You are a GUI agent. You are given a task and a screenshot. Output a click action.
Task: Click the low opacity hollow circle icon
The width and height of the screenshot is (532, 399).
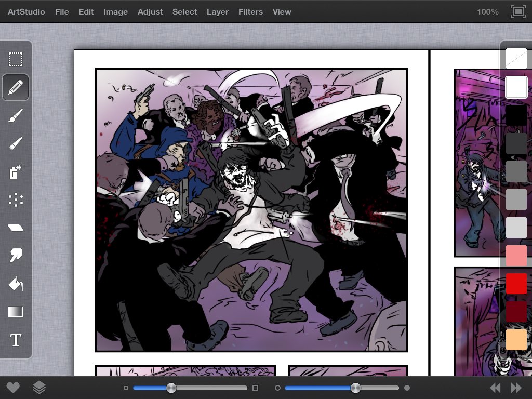pyautogui.click(x=277, y=388)
